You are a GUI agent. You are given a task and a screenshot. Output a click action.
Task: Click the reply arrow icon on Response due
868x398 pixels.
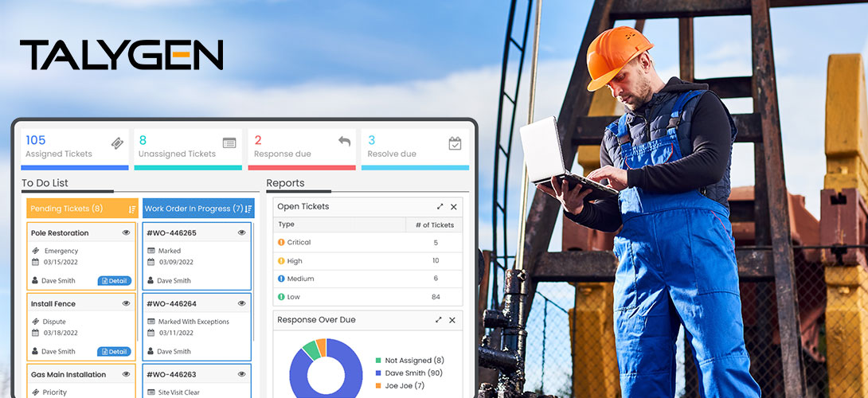coord(344,141)
